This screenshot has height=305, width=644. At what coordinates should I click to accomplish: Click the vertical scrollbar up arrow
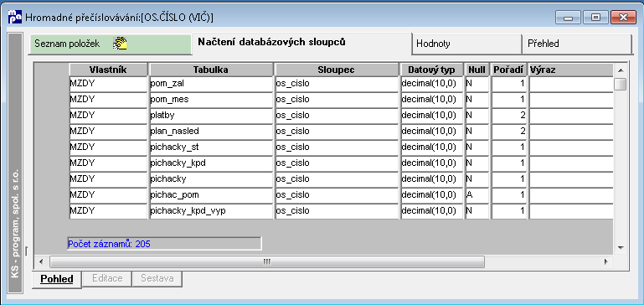621,70
